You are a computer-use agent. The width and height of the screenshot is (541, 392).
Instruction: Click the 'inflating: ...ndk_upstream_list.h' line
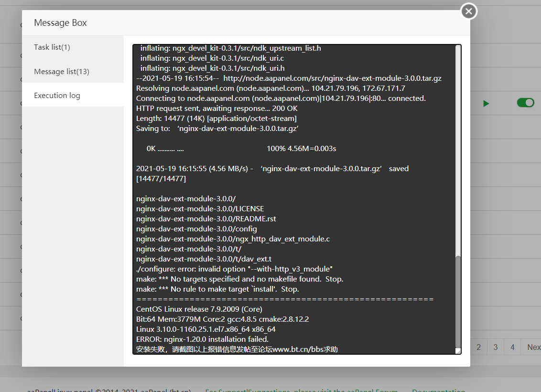(x=230, y=48)
